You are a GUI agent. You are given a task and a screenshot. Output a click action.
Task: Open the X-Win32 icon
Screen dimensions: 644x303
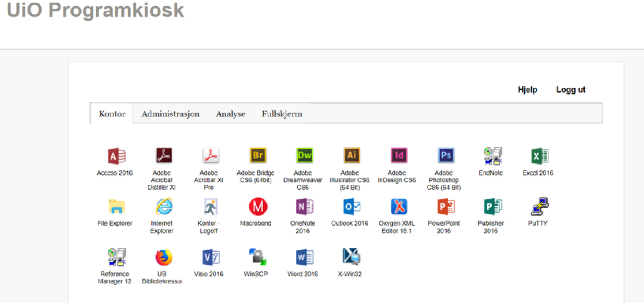click(x=352, y=257)
